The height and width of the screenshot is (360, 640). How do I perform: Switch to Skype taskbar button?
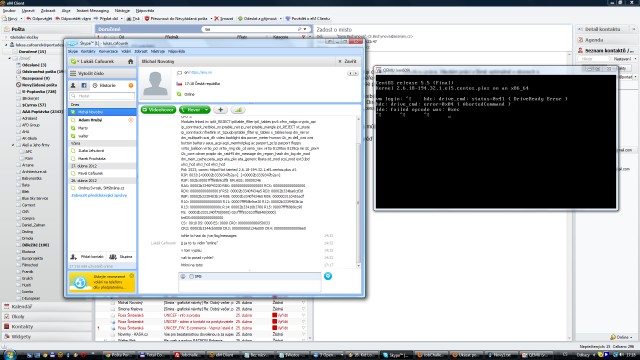point(396,355)
